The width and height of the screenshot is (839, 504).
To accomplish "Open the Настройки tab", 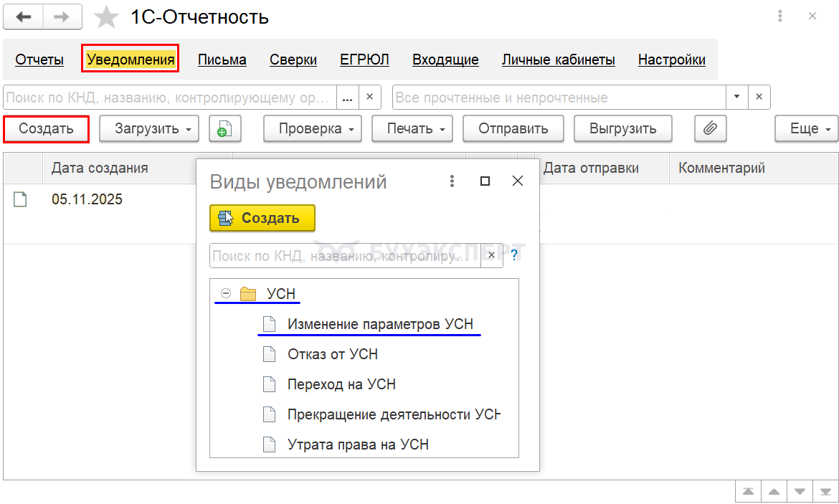I will click(x=671, y=60).
